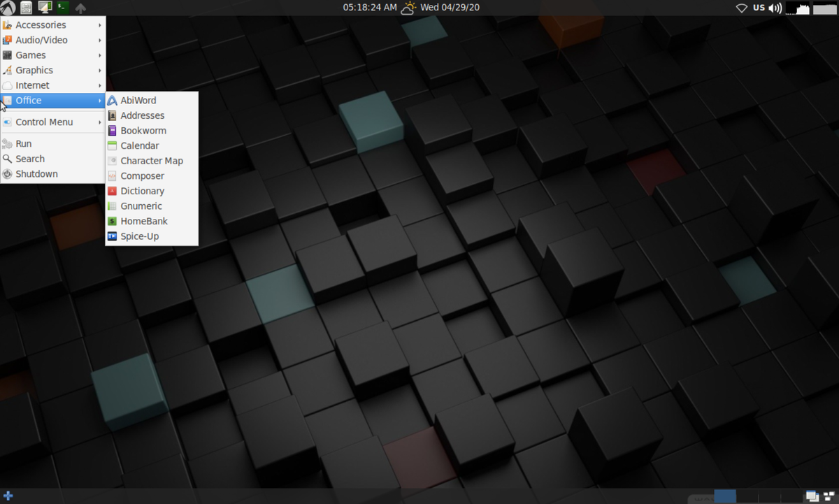This screenshot has height=504, width=839.
Task: Open the volume speaker control
Action: pyautogui.click(x=775, y=8)
